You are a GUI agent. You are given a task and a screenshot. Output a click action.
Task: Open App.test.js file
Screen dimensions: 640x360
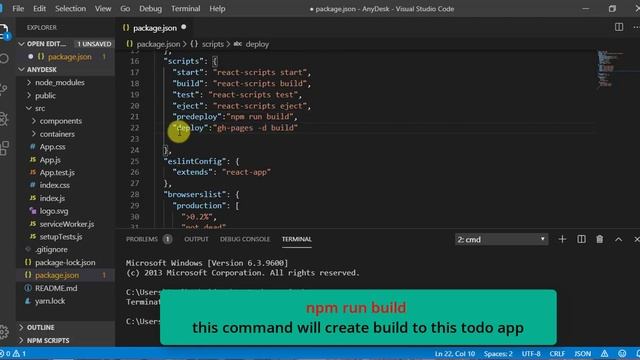[57, 173]
